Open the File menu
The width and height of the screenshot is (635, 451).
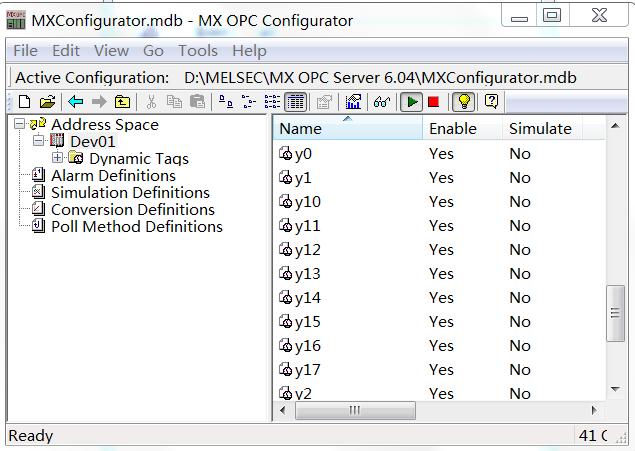(x=26, y=51)
